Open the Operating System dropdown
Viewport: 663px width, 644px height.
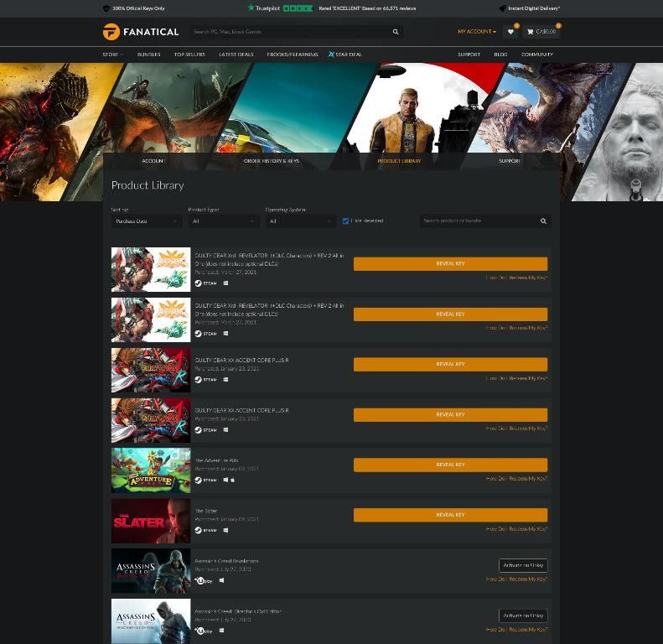pos(301,221)
